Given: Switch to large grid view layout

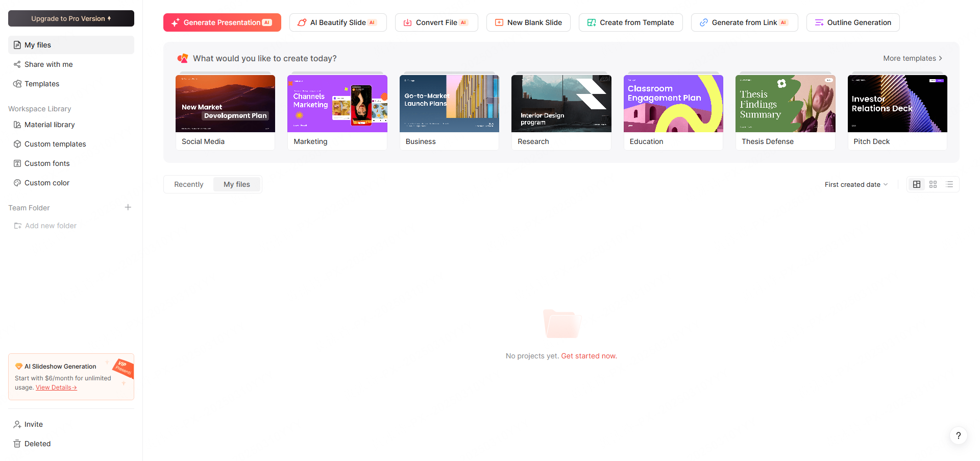Looking at the screenshot, I should tap(917, 184).
